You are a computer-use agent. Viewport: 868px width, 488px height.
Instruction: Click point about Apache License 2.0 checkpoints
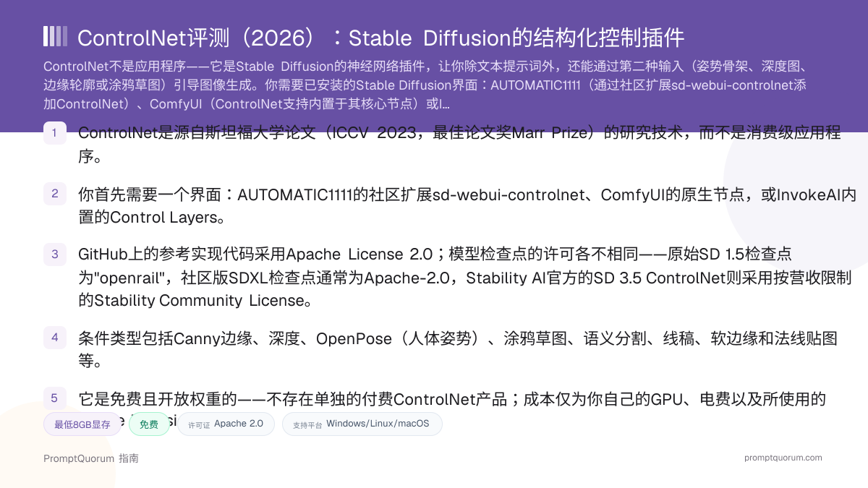tap(465, 277)
